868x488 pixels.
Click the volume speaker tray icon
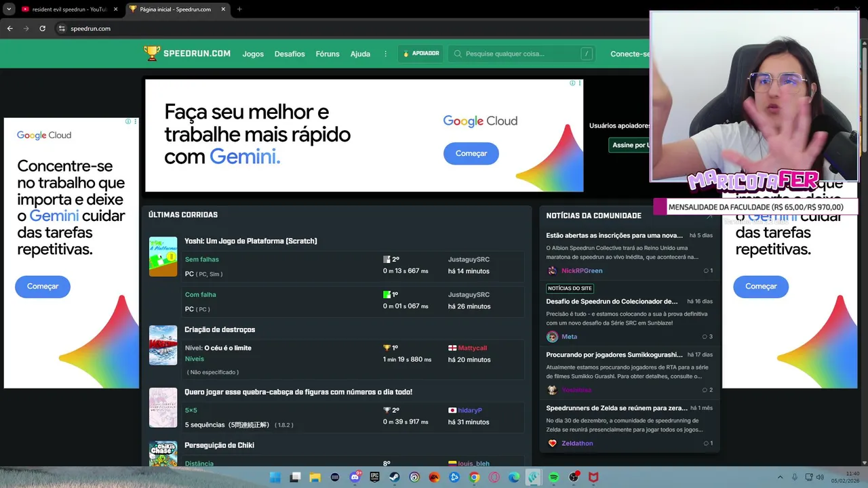[819, 477]
